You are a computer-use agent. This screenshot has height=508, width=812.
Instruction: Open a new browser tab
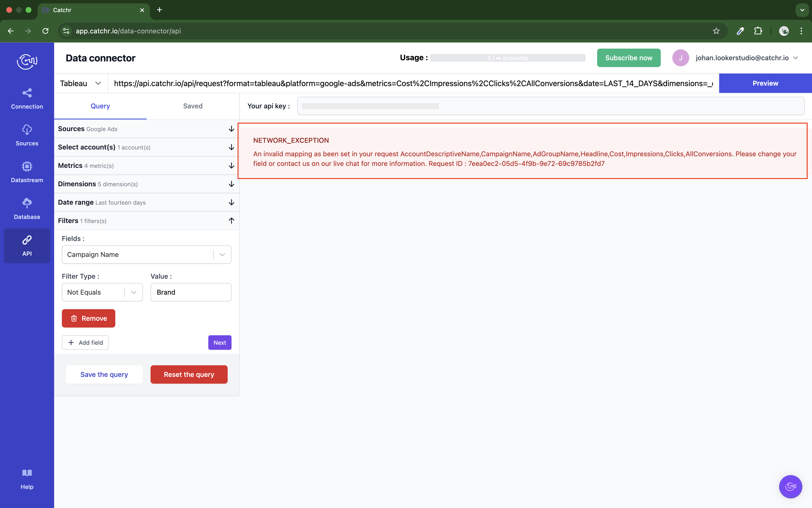(159, 10)
